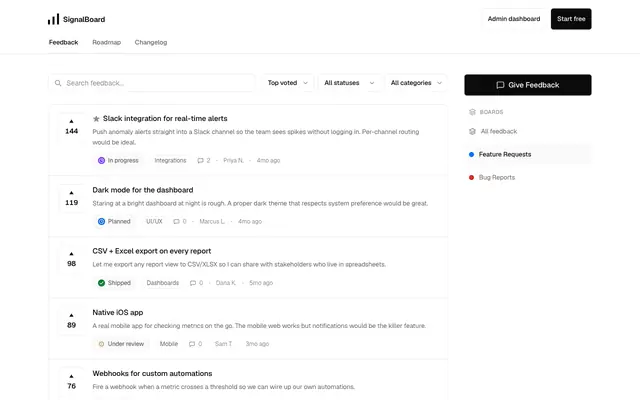Click the SignalBoard bar chart logo

click(53, 19)
